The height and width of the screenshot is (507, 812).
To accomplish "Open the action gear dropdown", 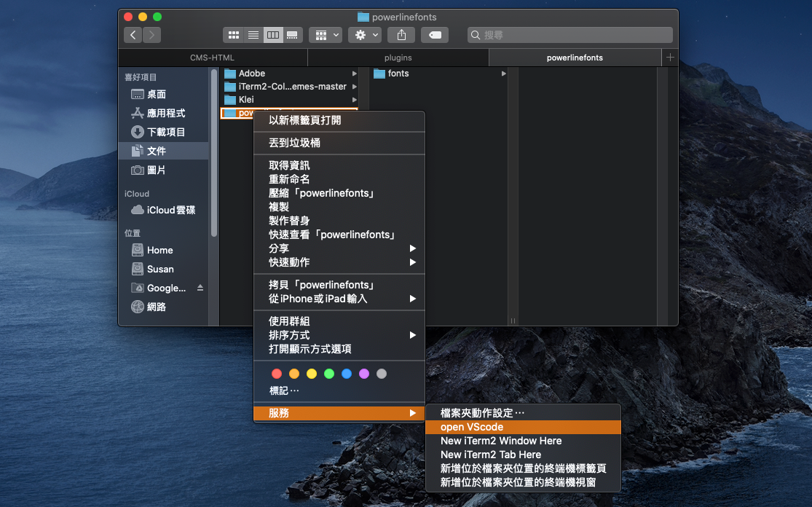I will [x=364, y=34].
